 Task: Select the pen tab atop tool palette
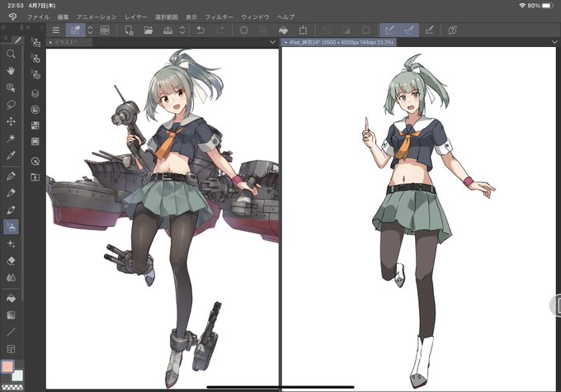17,40
